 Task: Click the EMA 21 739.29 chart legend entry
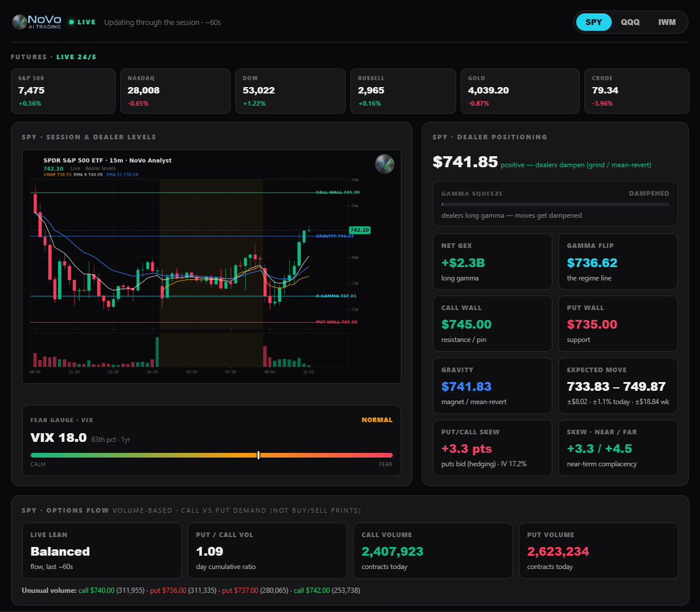click(123, 174)
